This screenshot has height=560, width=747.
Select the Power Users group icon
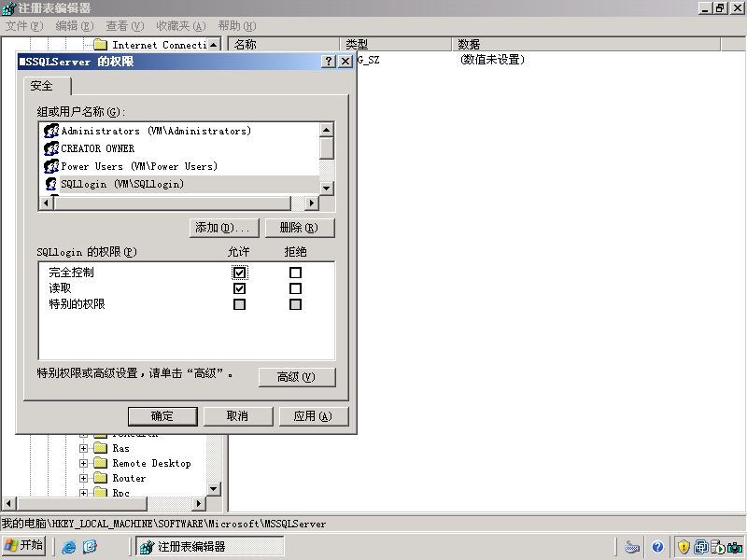coord(51,166)
